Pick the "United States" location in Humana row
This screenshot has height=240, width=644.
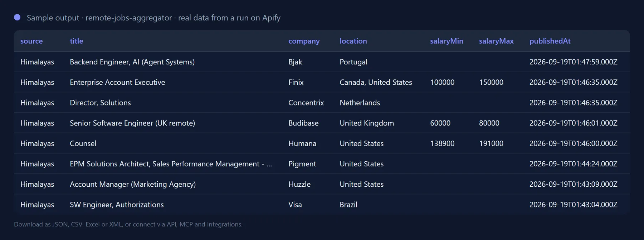tap(361, 143)
